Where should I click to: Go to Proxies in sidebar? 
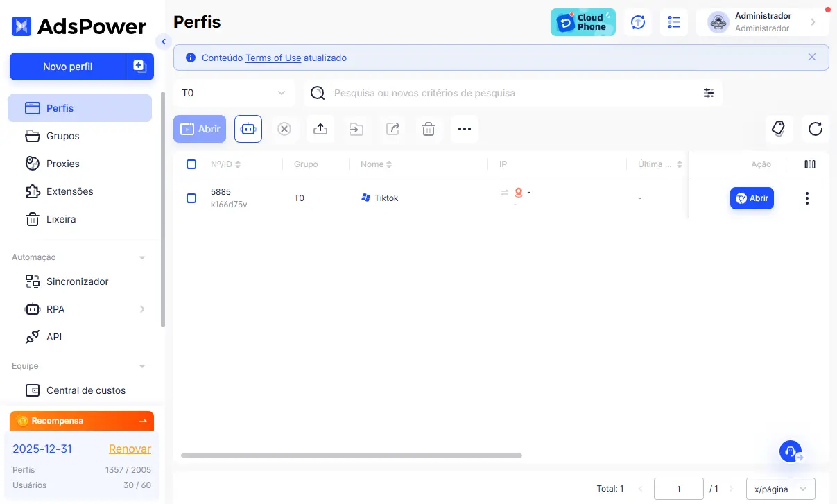point(63,164)
